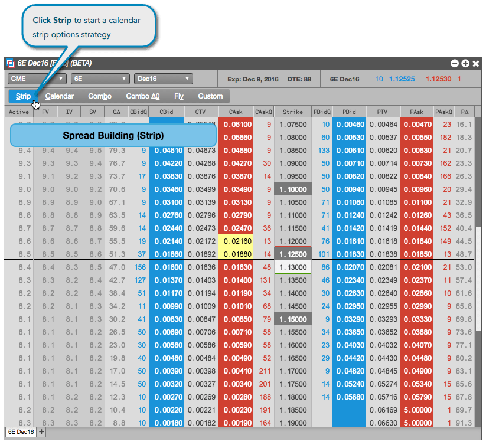Viewport: 486px width, 448px height.
Task: Click the Exp: Dec 9, 2016 label
Action: tap(253, 79)
